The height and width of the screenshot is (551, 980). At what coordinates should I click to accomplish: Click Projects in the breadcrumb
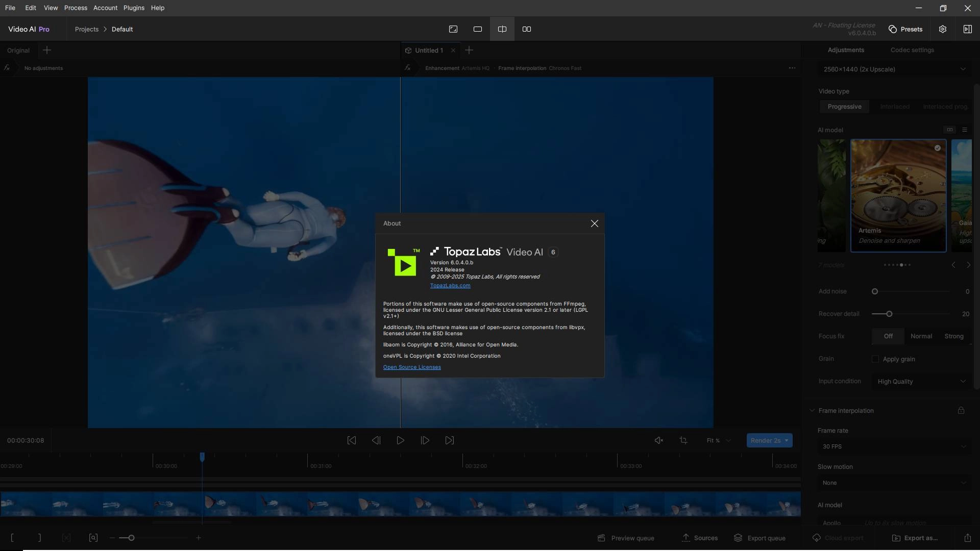coord(87,29)
